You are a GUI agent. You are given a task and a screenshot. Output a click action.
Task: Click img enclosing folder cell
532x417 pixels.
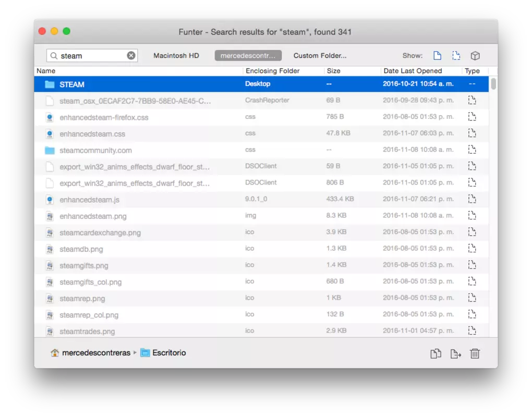click(250, 215)
